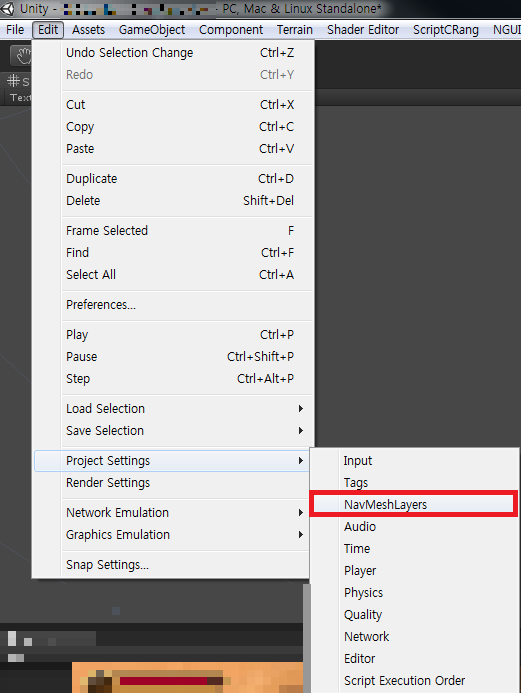This screenshot has height=693, width=521.
Task: Open NavMeshLayers project settings
Action: [415, 504]
